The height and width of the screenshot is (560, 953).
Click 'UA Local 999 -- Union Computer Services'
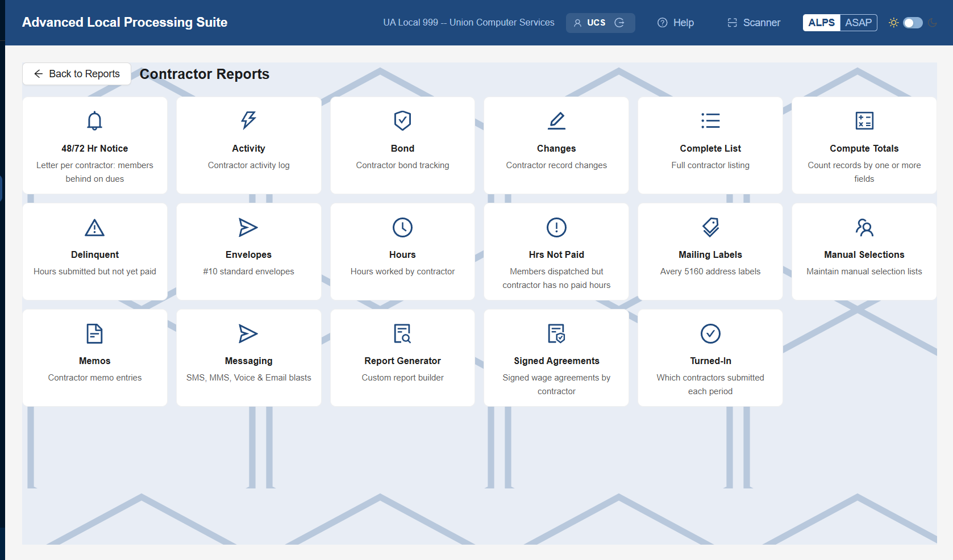pos(469,23)
